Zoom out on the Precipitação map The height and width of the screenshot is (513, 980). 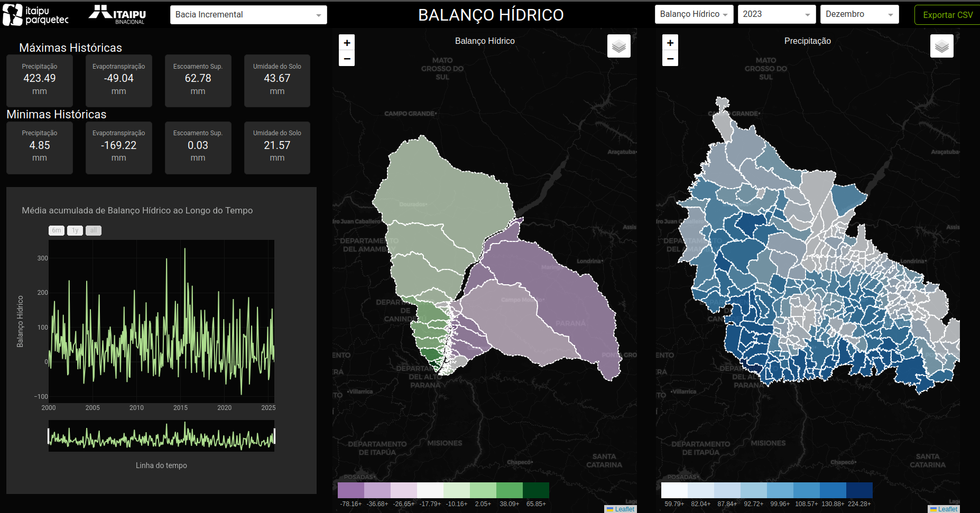pyautogui.click(x=670, y=58)
